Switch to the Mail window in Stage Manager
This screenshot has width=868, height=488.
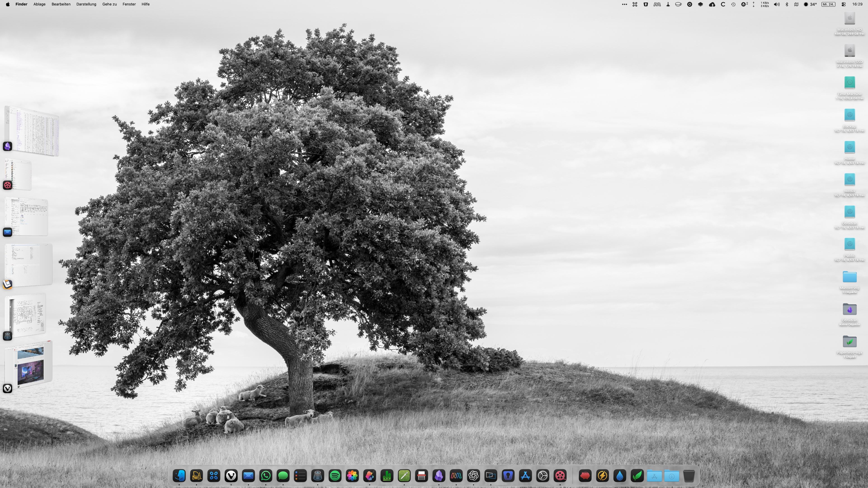click(27, 217)
